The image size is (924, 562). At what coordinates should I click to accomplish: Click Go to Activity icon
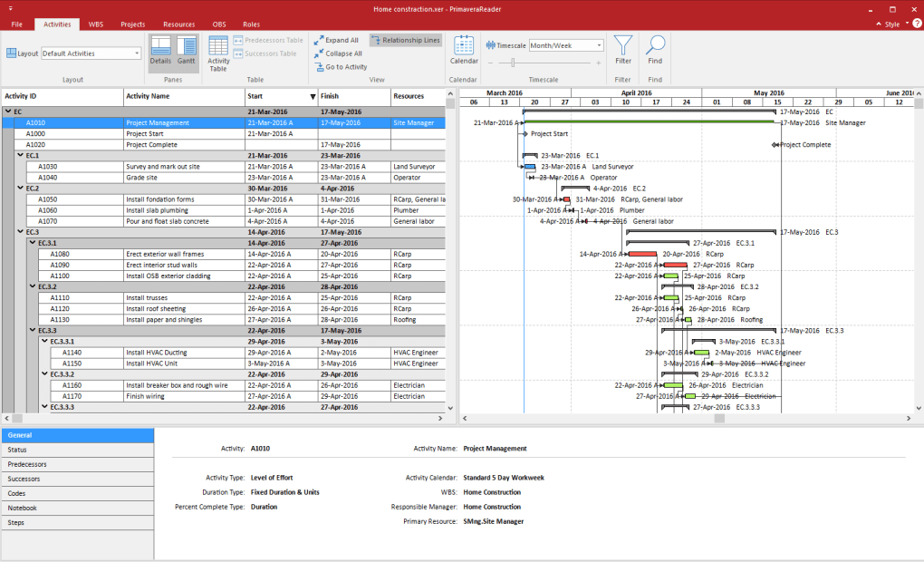[319, 67]
